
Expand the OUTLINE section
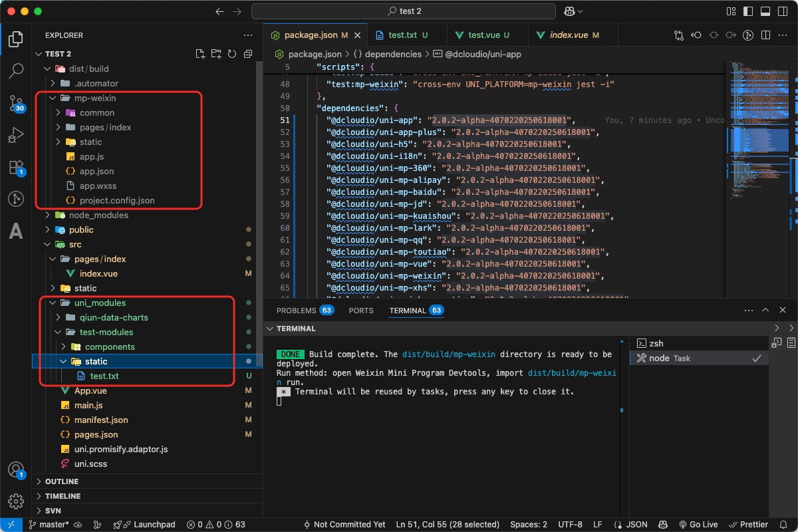coord(148,481)
